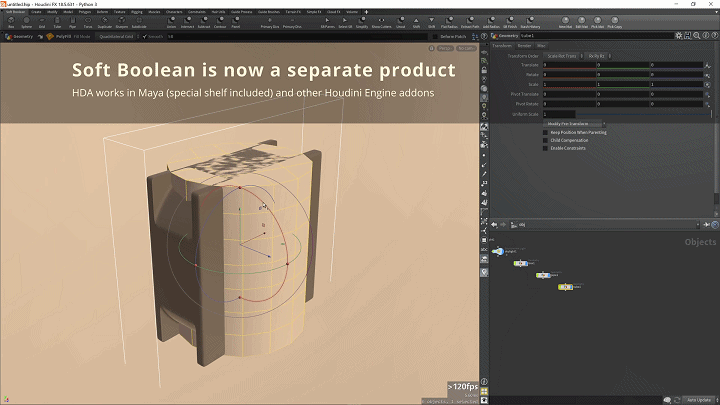Select the Torus shelf tool
The height and width of the screenshot is (405, 720).
88,22
